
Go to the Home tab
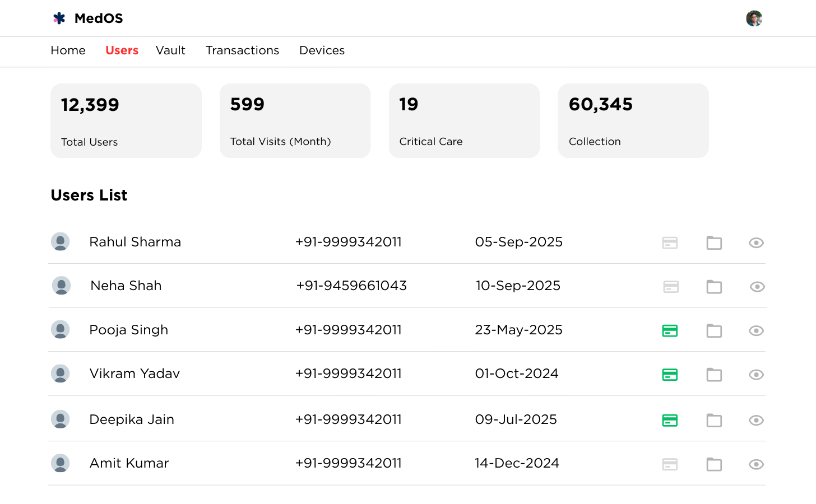(x=68, y=50)
